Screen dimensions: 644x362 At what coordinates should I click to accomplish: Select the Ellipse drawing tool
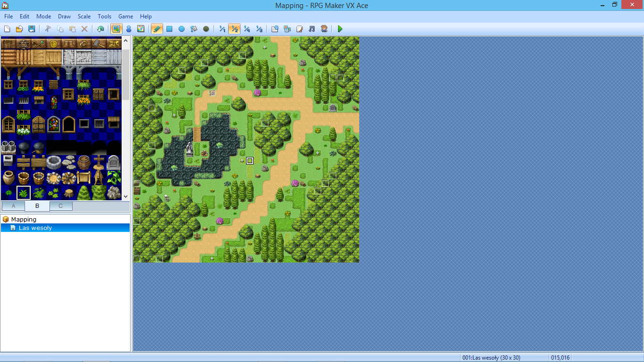coord(182,29)
